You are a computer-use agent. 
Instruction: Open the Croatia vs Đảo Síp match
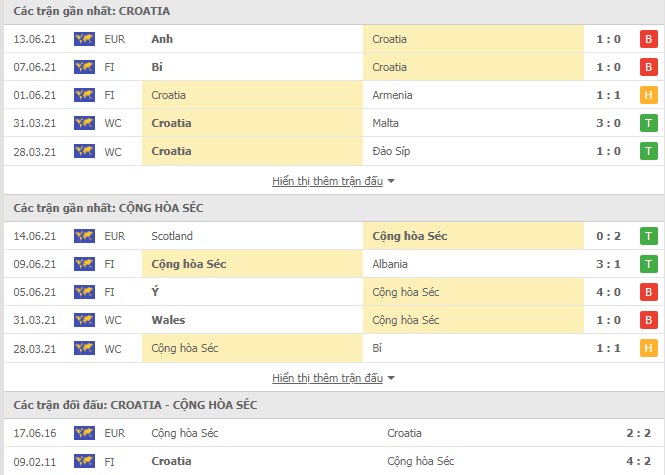(334, 151)
